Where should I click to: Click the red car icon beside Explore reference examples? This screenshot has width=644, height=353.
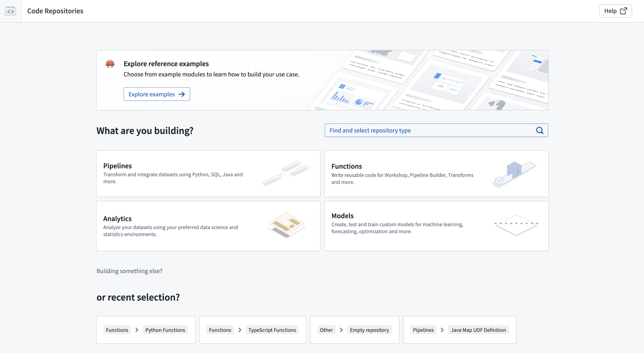pyautogui.click(x=110, y=64)
